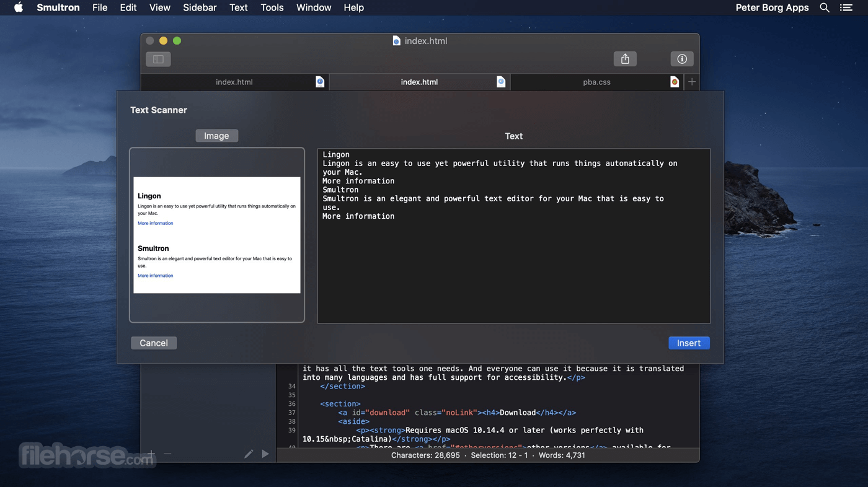
Task: Open Notification Center list icon
Action: 846,7
